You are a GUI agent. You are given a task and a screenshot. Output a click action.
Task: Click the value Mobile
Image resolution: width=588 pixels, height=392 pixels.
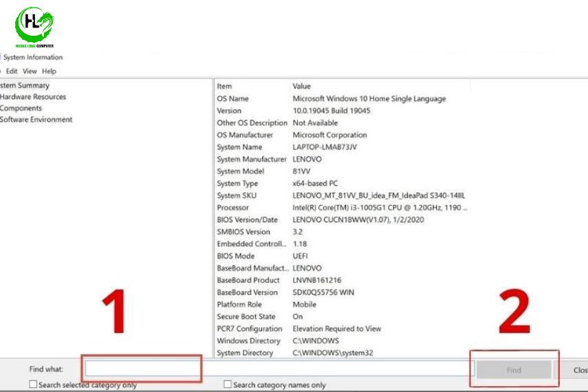point(305,304)
